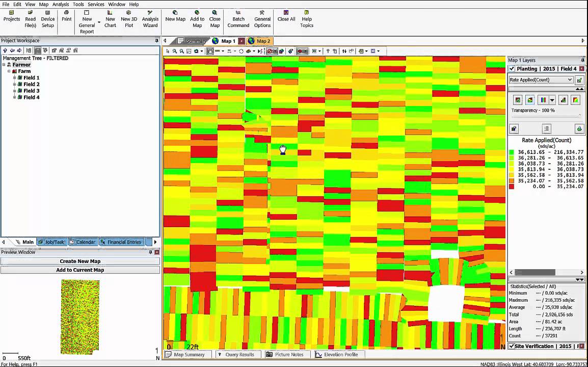
Task: Toggle the Site Verification 2015 layer checkbox
Action: coord(512,346)
